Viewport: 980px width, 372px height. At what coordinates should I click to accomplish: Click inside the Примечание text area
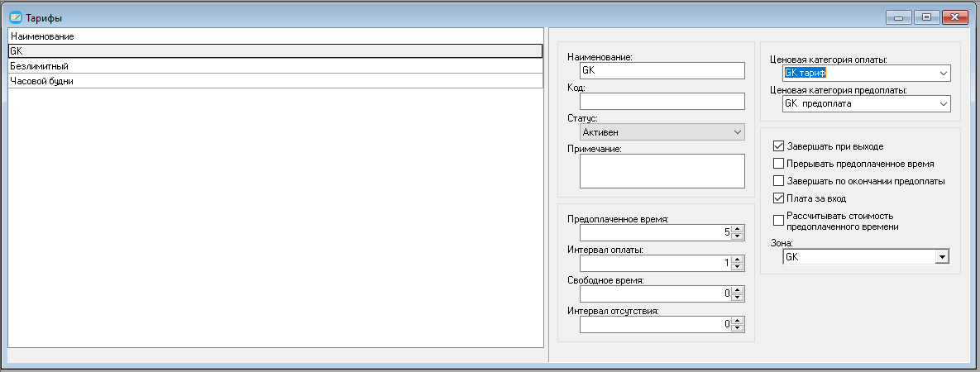tap(662, 171)
